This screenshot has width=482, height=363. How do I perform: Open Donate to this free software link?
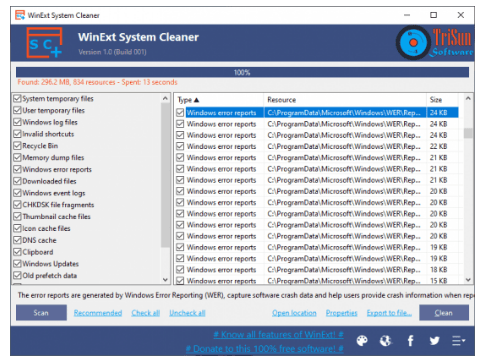point(265,349)
